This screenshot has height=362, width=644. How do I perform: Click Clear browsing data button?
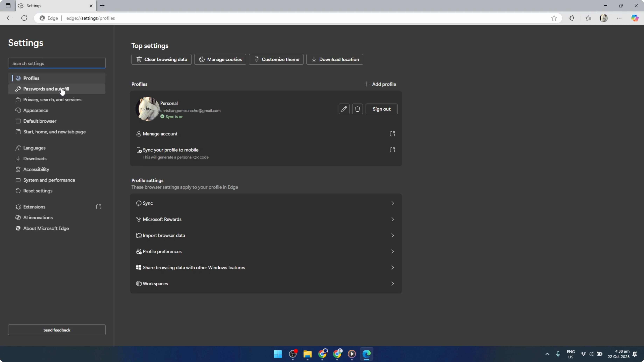pos(162,59)
